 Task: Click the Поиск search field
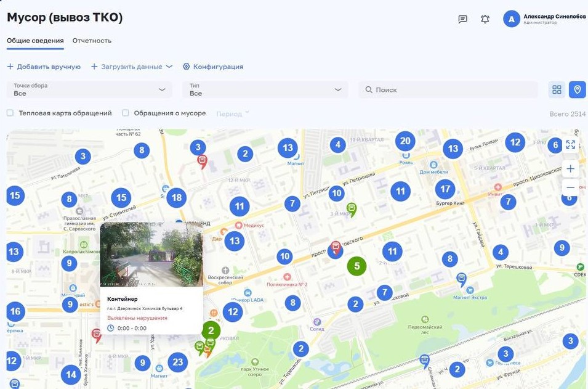(x=448, y=89)
